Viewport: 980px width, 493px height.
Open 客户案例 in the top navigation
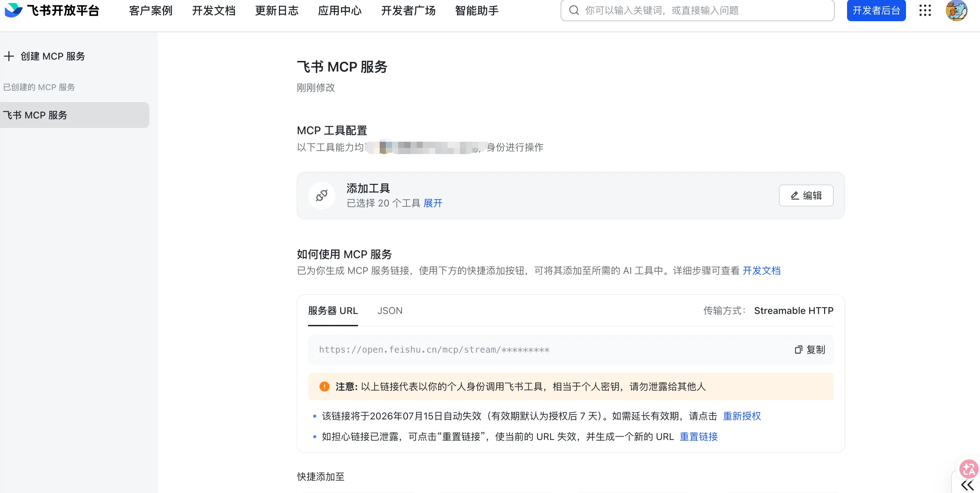click(x=151, y=11)
